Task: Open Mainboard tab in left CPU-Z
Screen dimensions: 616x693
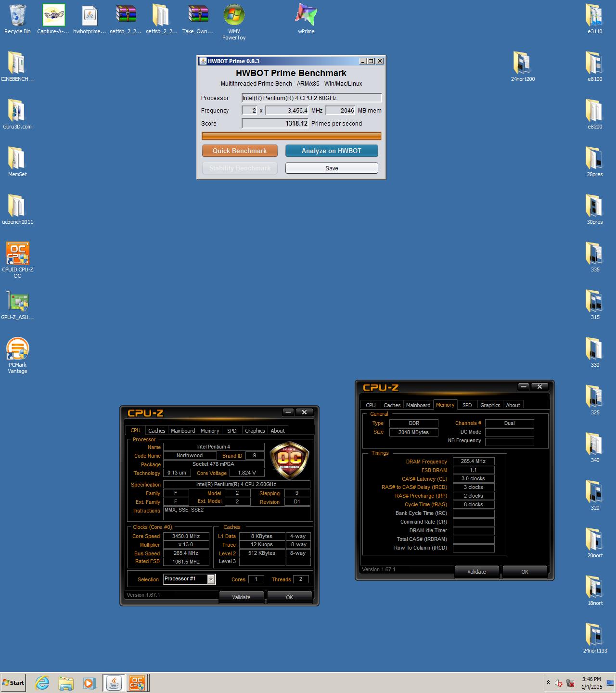Action: point(183,431)
